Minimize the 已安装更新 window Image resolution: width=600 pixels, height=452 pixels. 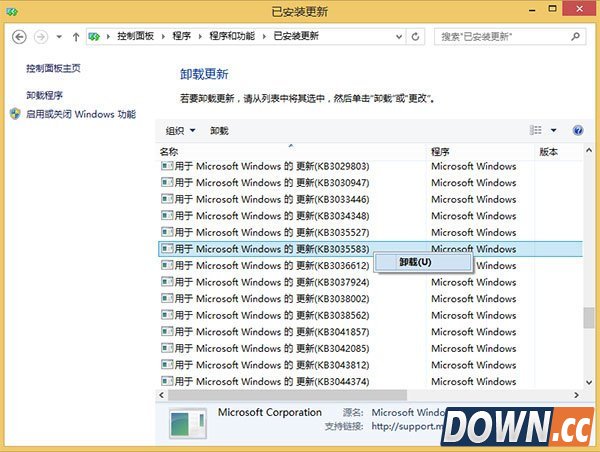coord(532,10)
